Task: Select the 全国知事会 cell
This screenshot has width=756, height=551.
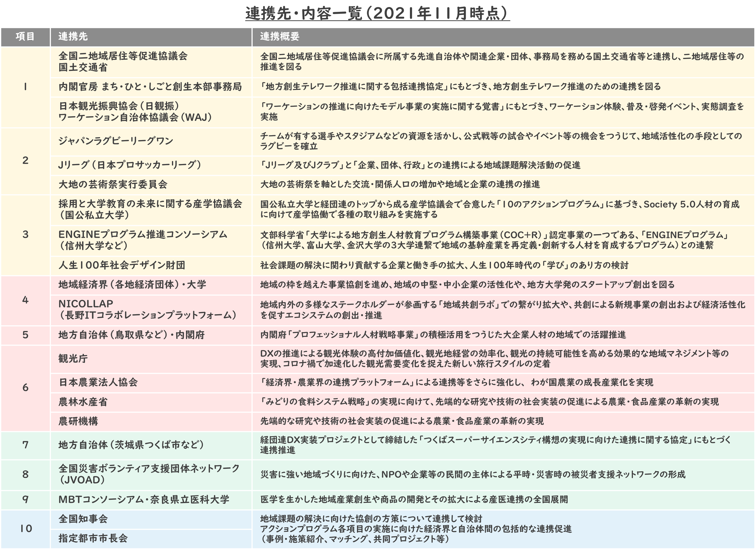Action: click(x=83, y=519)
